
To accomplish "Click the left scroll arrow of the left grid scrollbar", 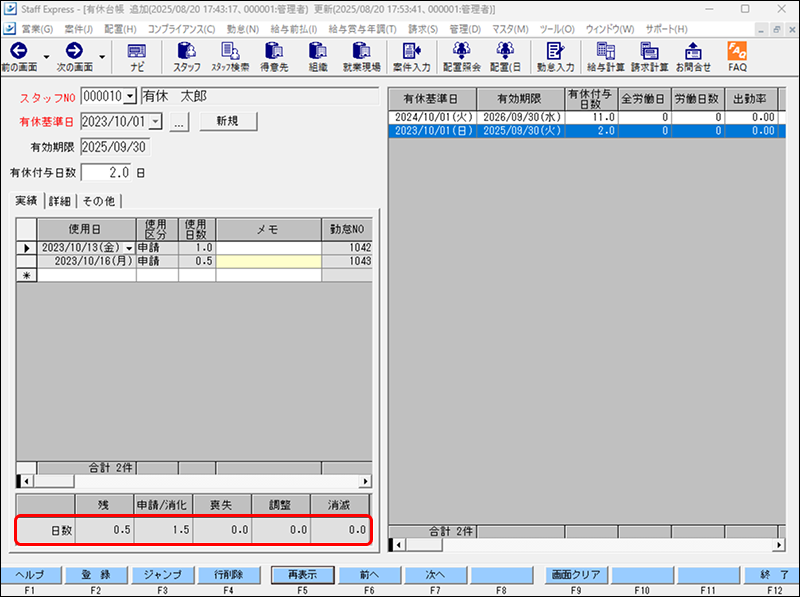I will (27, 481).
